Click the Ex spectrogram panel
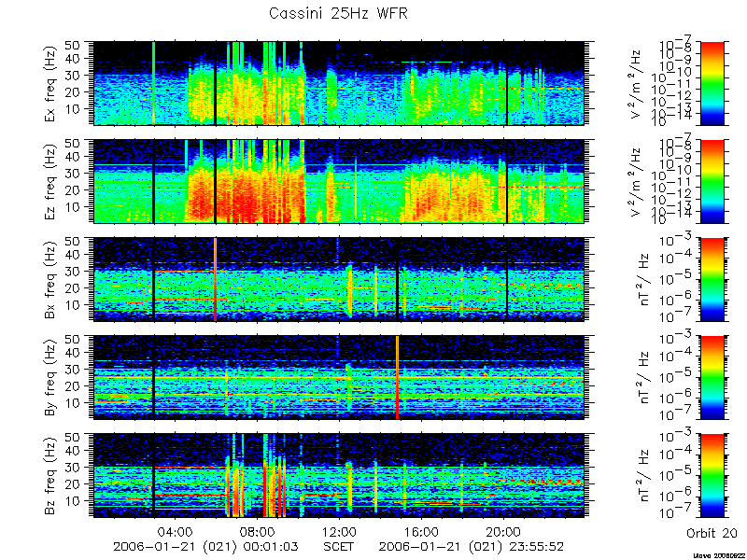This screenshot has width=747, height=560. 338,83
